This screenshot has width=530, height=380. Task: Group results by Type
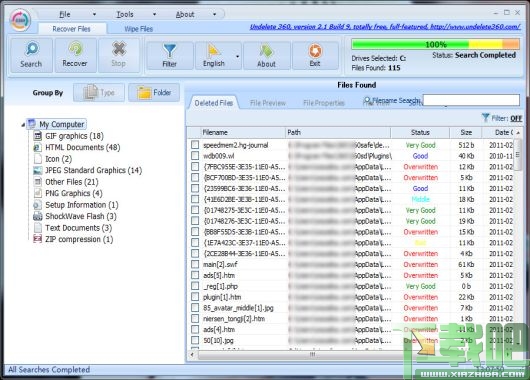click(x=99, y=93)
